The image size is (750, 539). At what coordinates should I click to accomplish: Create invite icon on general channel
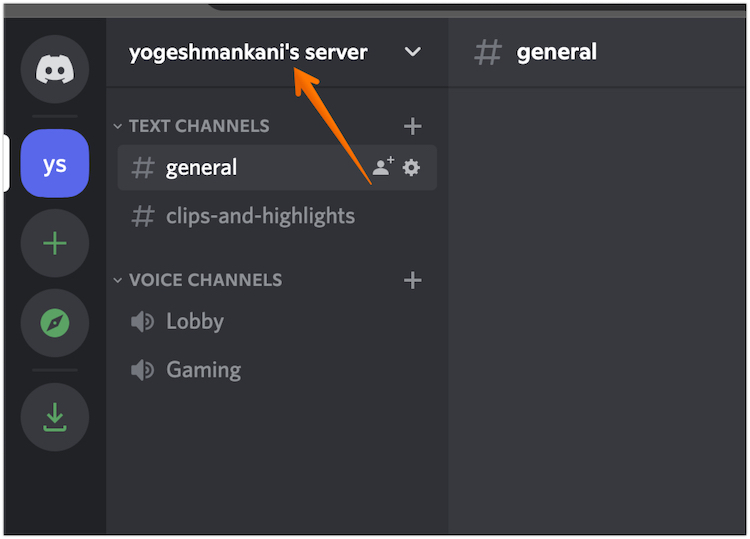coord(383,167)
